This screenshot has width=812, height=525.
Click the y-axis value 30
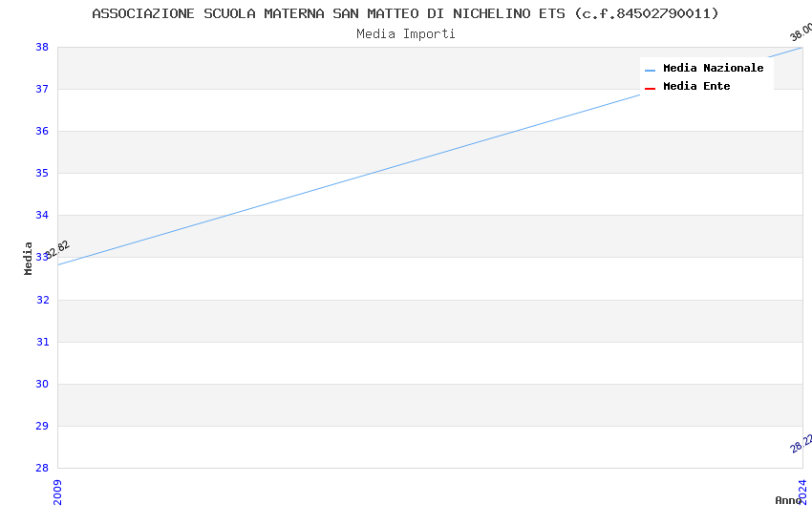[x=42, y=384]
